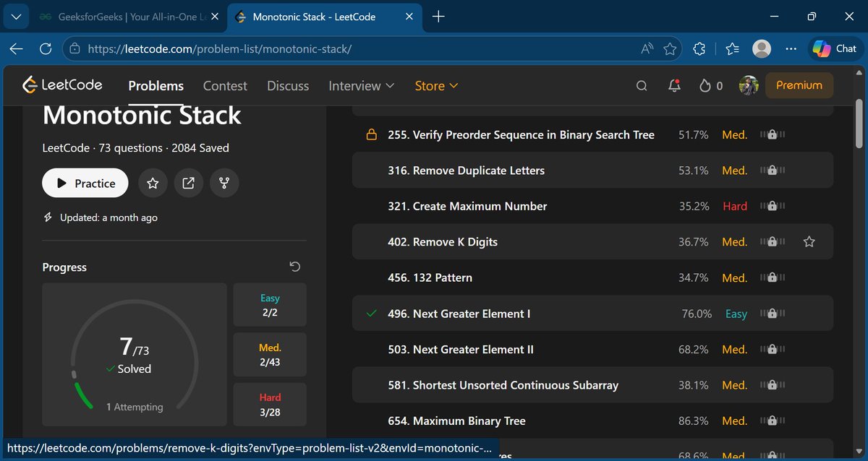Go back with the browser arrow
This screenshot has width=868, height=461.
tap(16, 48)
